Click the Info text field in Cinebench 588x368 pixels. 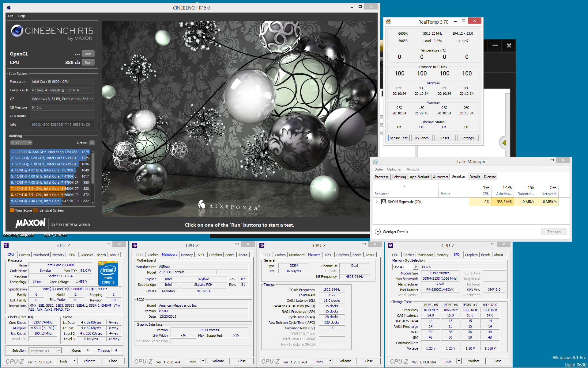click(x=62, y=125)
